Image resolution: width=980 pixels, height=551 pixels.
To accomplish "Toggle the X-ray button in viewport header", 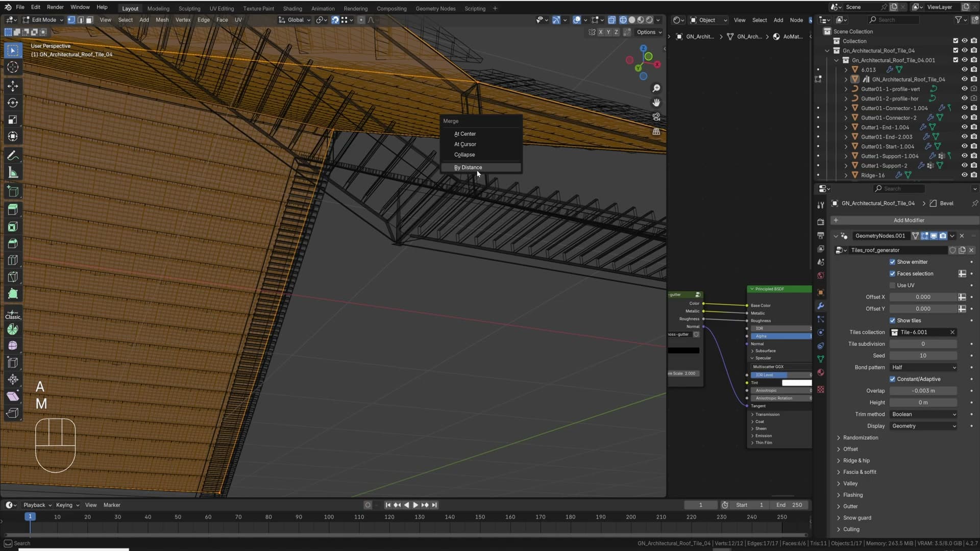I will tap(611, 20).
